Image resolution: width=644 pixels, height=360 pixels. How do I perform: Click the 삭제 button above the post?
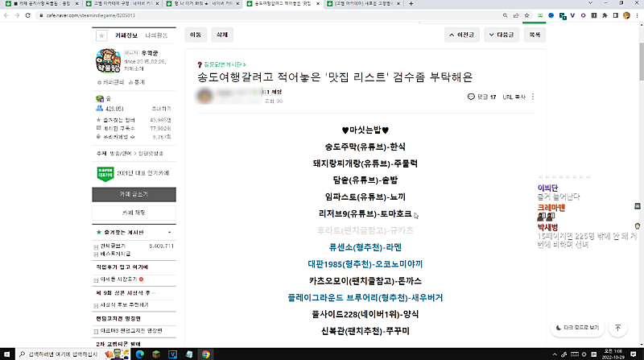pos(222,35)
